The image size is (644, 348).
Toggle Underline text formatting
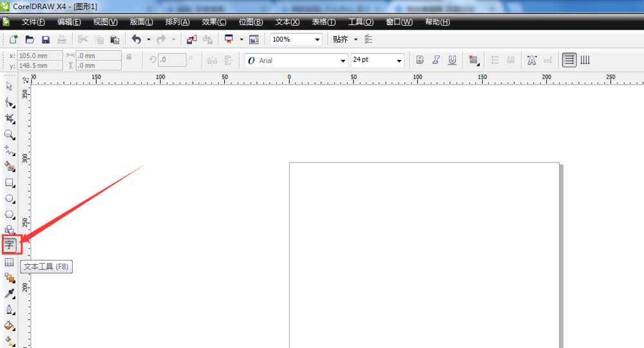click(x=452, y=60)
